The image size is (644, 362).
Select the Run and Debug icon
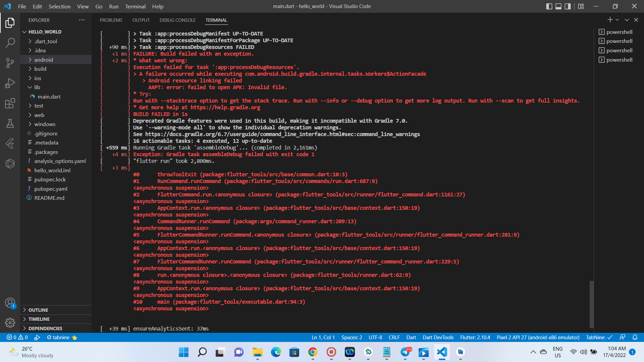[10, 83]
